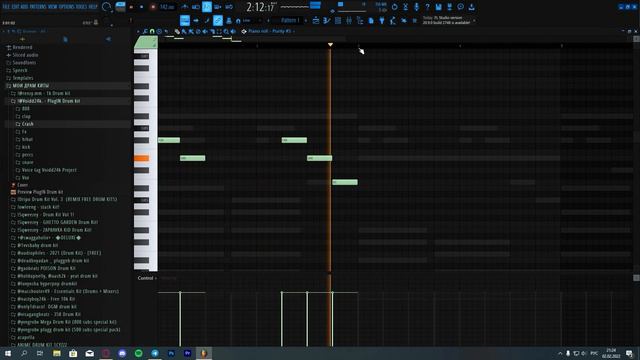Click the FL Studio update notice
The image size is (640, 360).
click(x=447, y=20)
